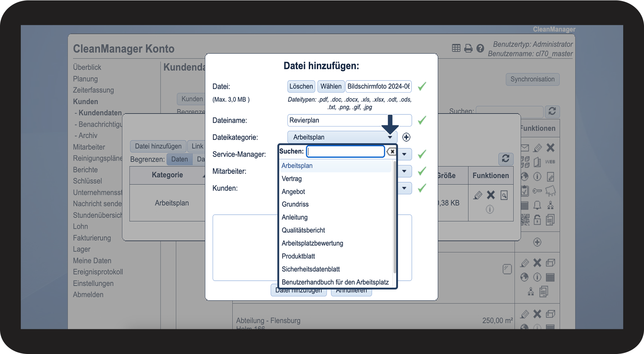Expand the Kunden dropdown arrow

404,188
